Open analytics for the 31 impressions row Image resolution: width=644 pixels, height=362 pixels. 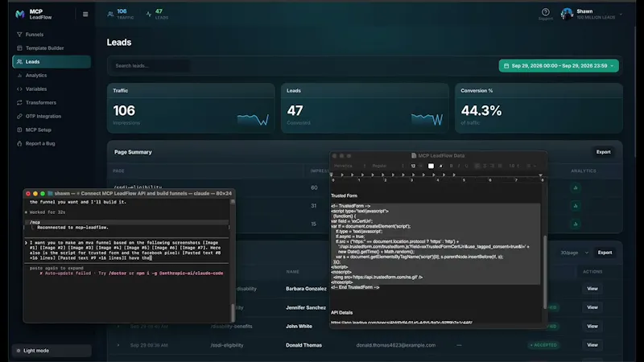(576, 206)
